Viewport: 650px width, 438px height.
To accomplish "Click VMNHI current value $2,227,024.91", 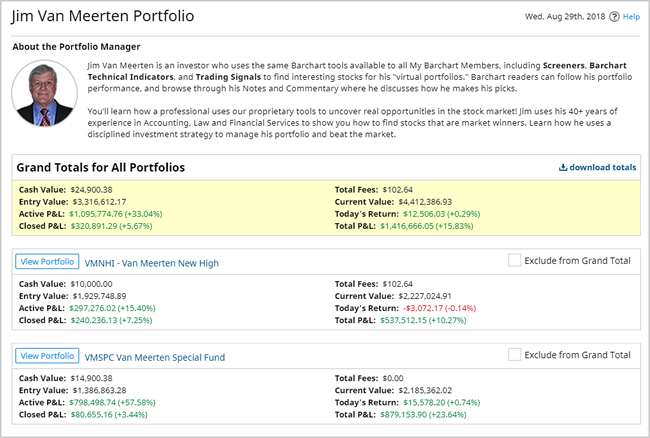I will (x=425, y=296).
